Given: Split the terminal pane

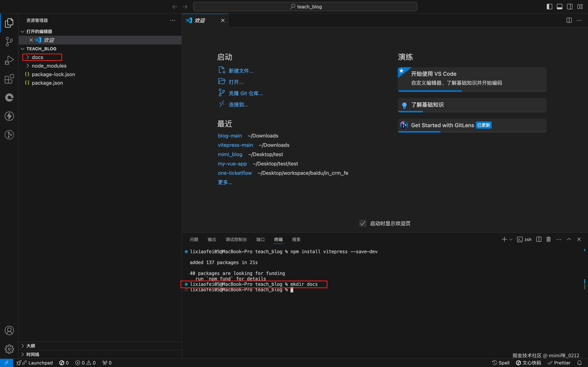Looking at the screenshot, I should coord(539,239).
